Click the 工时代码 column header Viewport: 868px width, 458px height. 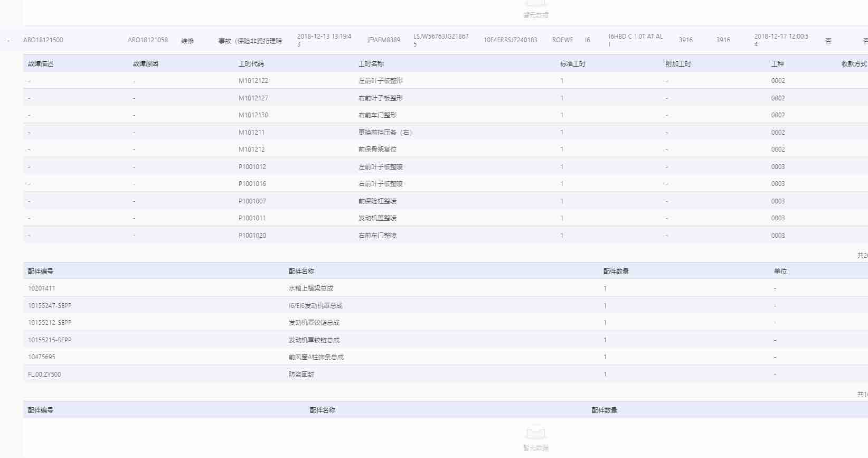(x=251, y=64)
